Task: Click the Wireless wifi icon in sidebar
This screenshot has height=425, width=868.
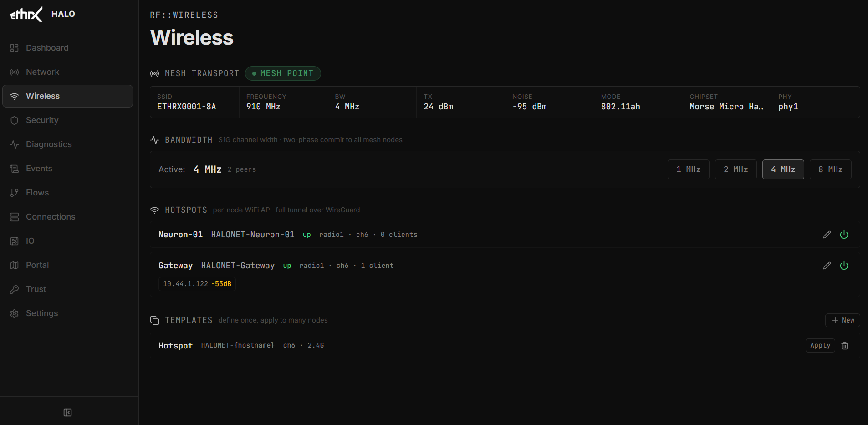Action: (15, 96)
